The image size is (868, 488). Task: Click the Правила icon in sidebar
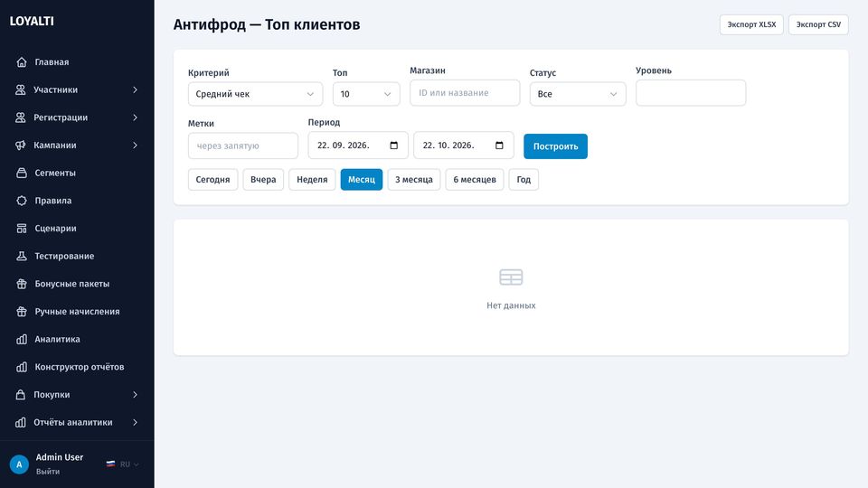[22, 201]
